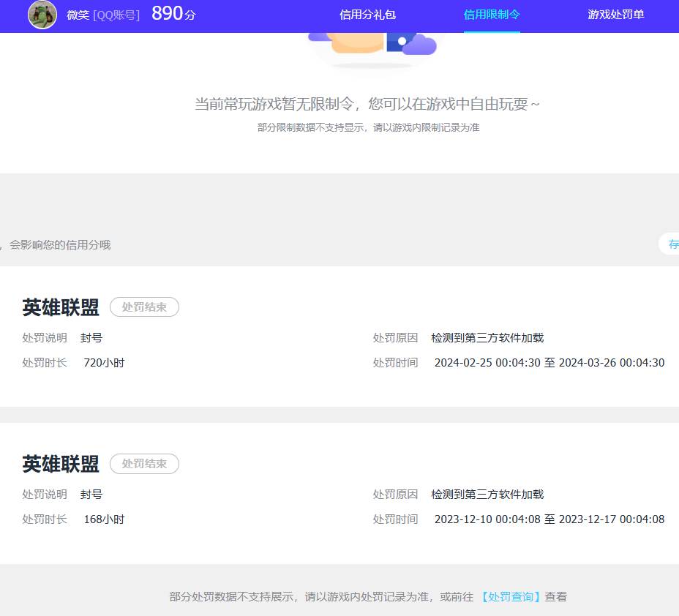
Task: Click the 会影响您的信用分哦 notice text
Action: point(60,245)
